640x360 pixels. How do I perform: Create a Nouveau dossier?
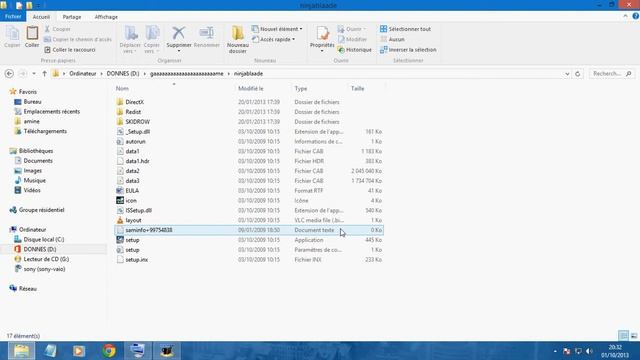tap(238, 39)
